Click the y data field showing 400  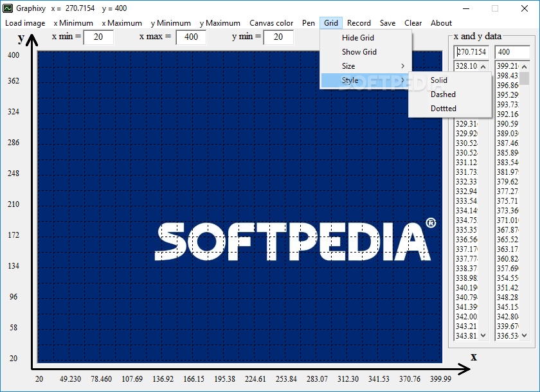[512, 52]
